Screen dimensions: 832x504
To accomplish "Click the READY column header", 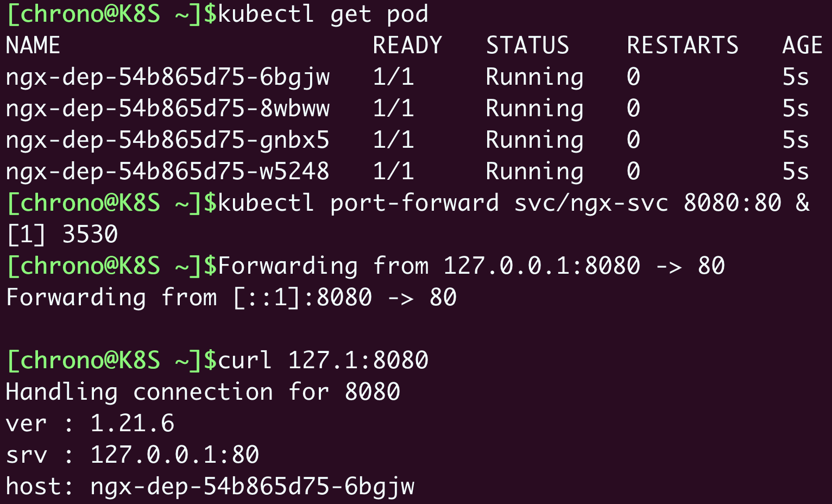I will [x=407, y=46].
